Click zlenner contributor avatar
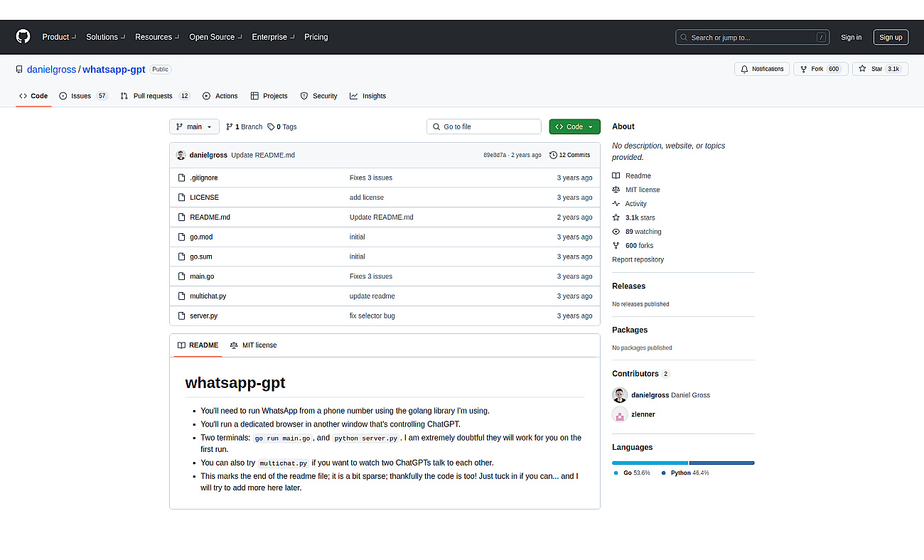 tap(620, 414)
